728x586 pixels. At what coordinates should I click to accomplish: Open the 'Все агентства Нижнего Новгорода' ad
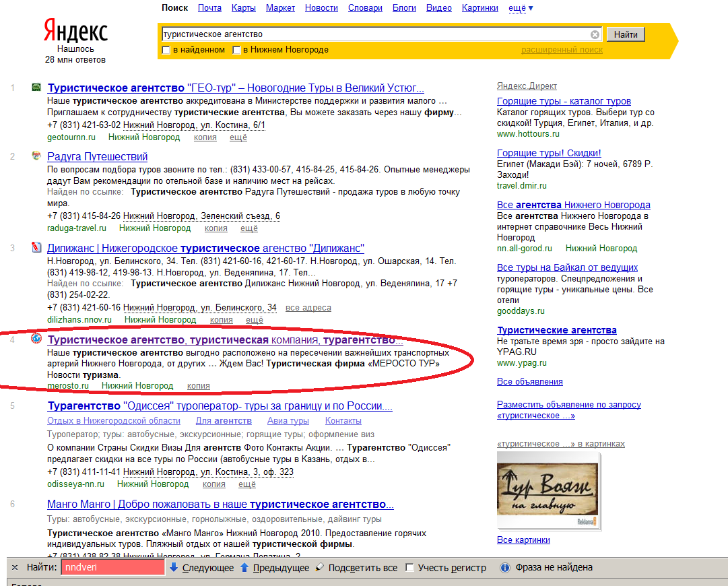tap(574, 205)
